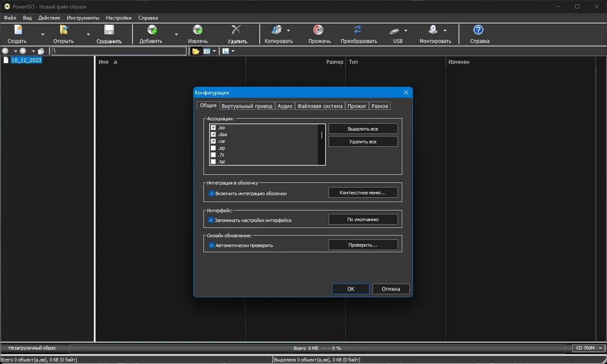Expand the Открыть dropdown arrow
Image resolution: width=607 pixels, height=364 pixels.
pyautogui.click(x=88, y=34)
